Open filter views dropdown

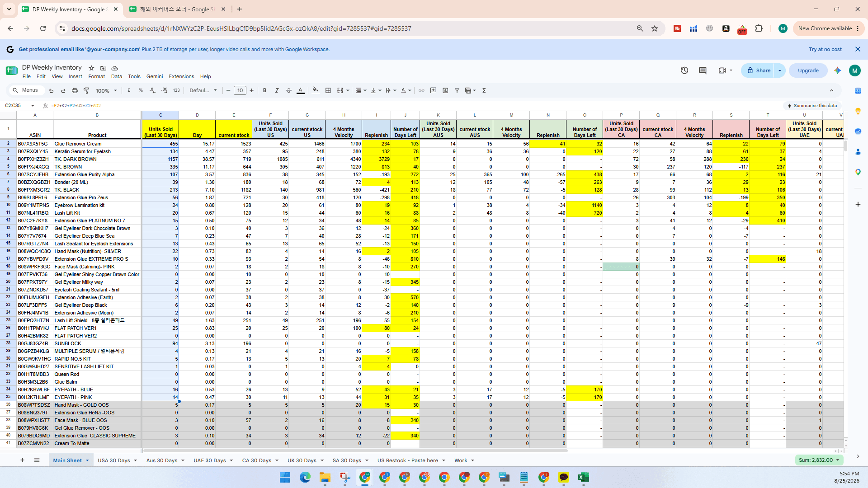click(471, 90)
